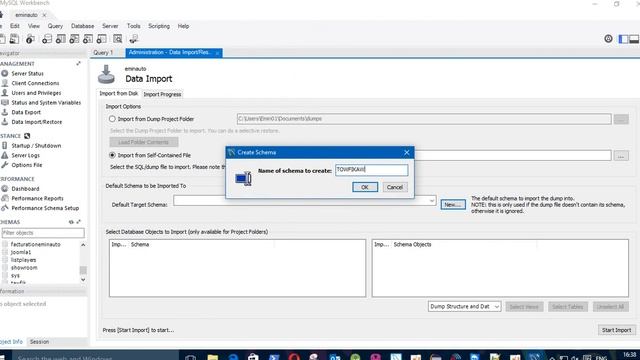
Task: Click reconnect to DBMS toolbar icon
Action: coord(133,39)
